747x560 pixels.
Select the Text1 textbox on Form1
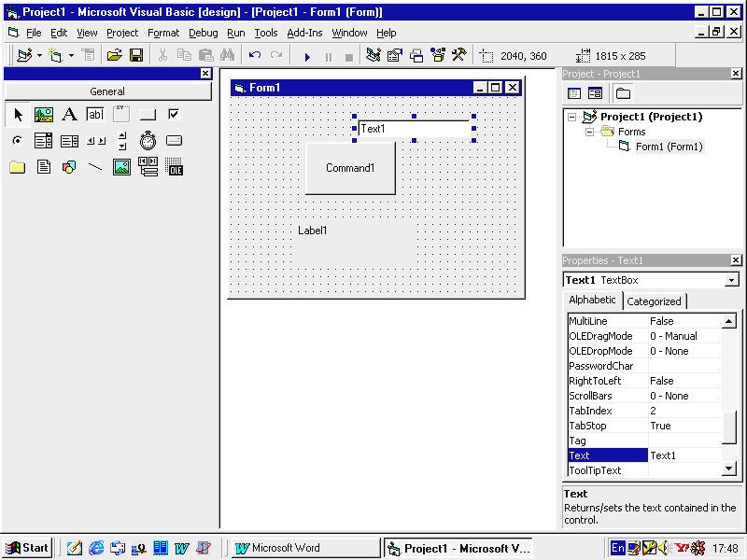(x=414, y=129)
